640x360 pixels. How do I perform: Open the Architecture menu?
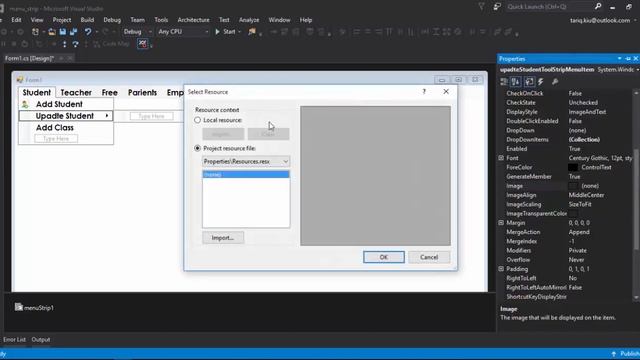click(x=193, y=20)
